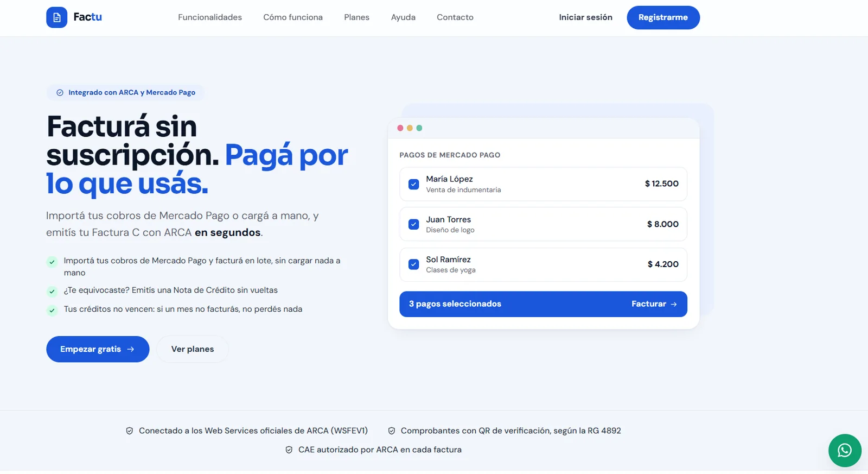The width and height of the screenshot is (868, 474).
Task: Open the Planes nav item
Action: (356, 17)
